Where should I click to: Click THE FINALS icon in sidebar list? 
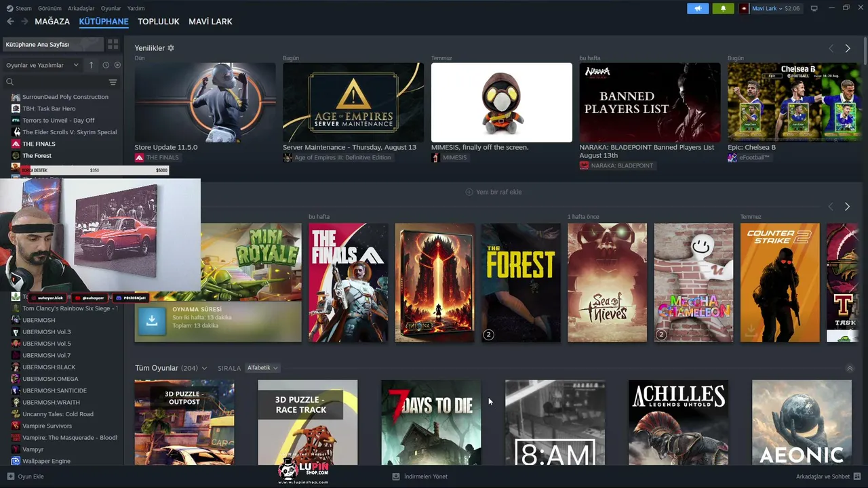pos(16,144)
